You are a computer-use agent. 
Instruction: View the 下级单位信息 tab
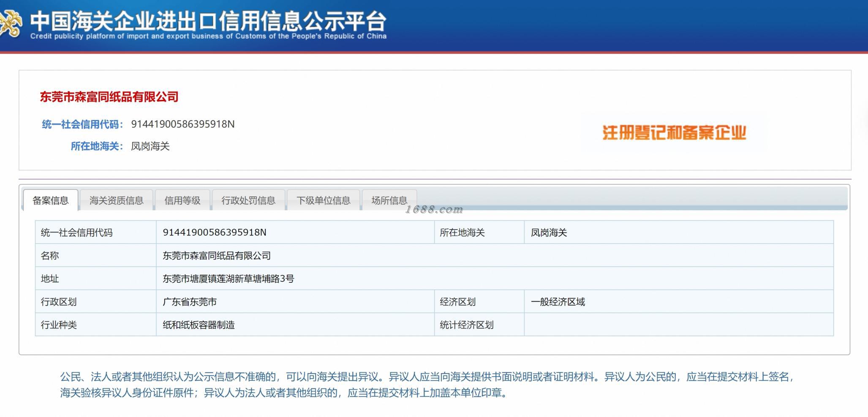point(324,200)
